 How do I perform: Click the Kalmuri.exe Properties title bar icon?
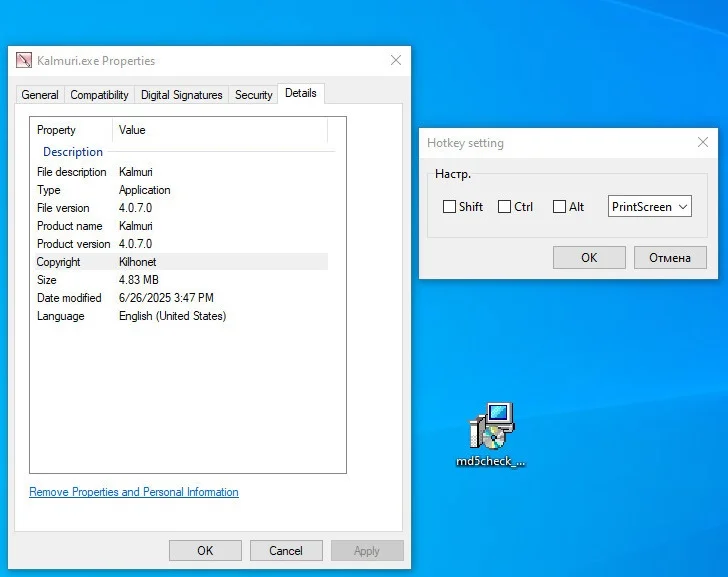(x=24, y=60)
